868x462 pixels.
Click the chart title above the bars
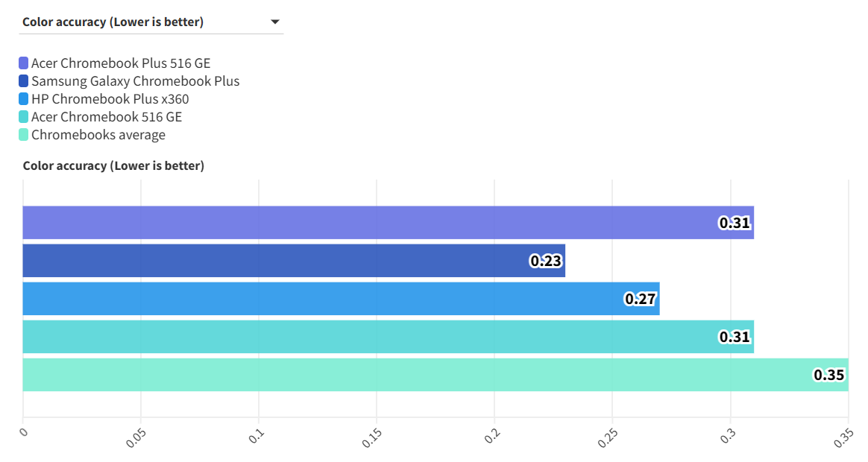[x=113, y=165]
